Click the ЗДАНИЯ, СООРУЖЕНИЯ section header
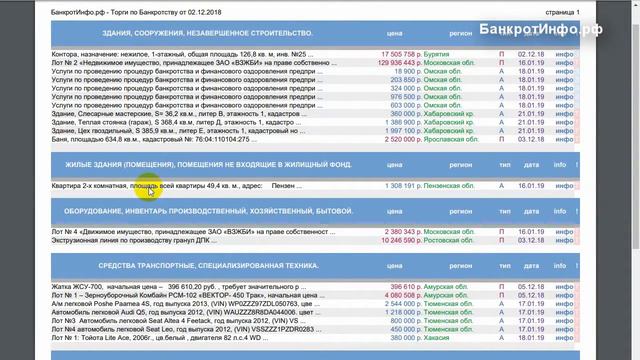 [x=207, y=33]
